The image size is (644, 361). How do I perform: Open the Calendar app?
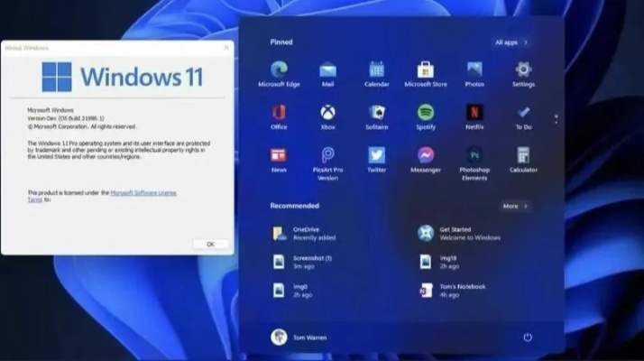[x=377, y=75]
